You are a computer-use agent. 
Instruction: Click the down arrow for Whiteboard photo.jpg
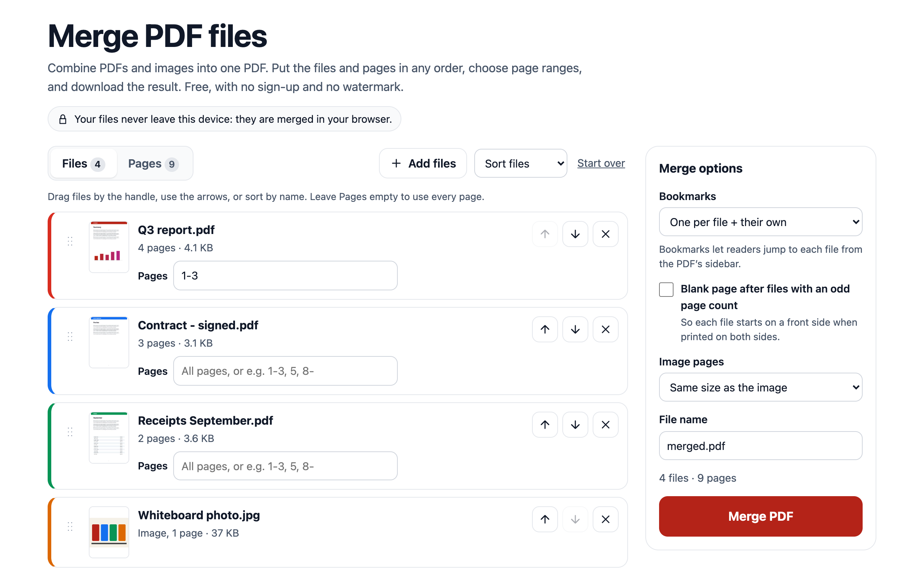pos(575,519)
